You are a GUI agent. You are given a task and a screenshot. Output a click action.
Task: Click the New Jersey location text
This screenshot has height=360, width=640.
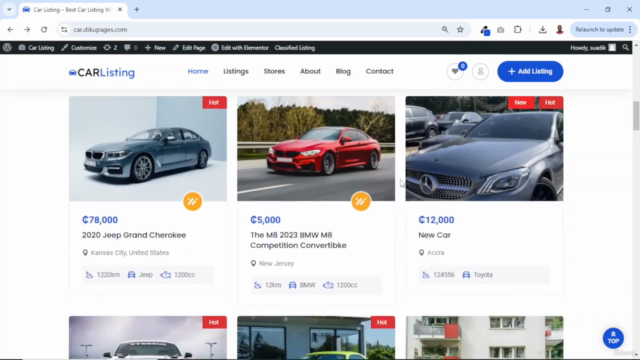276,264
